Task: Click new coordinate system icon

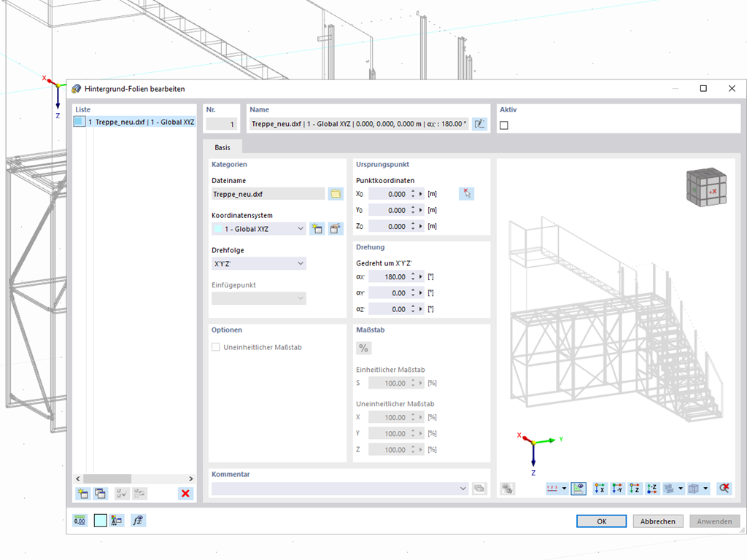Action: (x=317, y=228)
